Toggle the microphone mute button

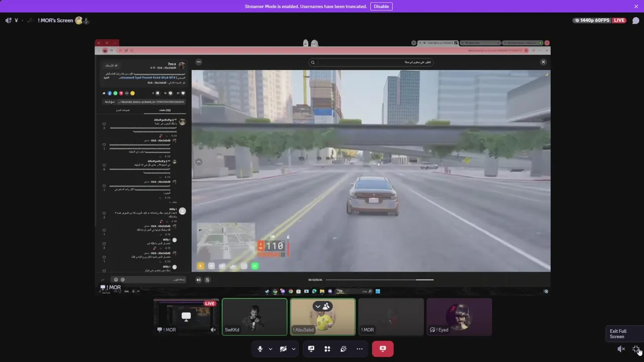click(260, 349)
